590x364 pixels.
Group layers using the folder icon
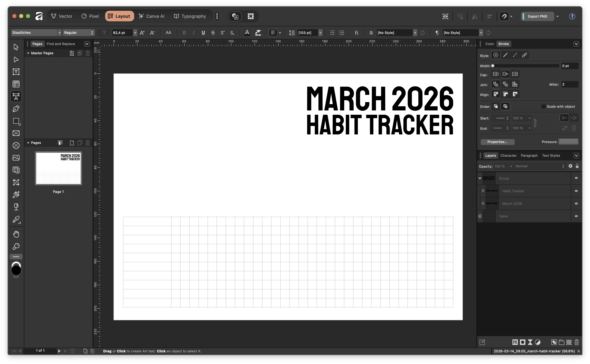561,342
